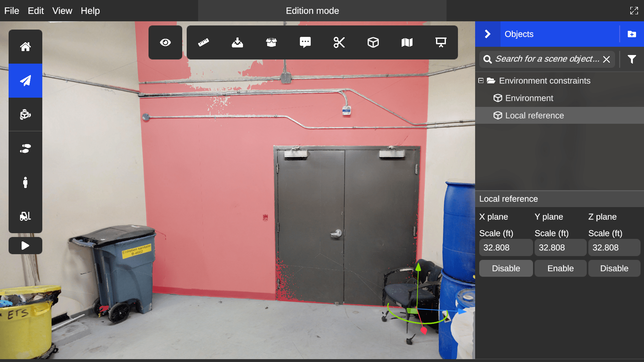Select the forklift icon in sidebar
This screenshot has height=362, width=644.
(x=25, y=216)
